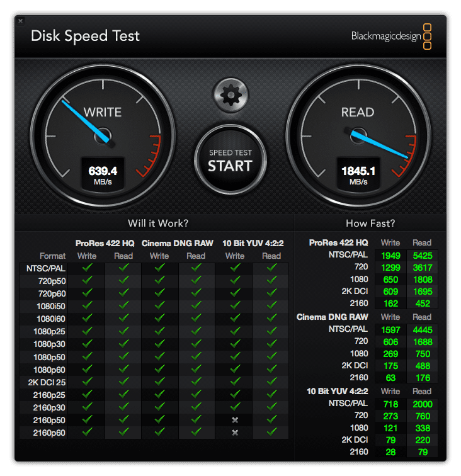Screen dimensions: 461x476
Task: Click the gray X for 2160p50 YUV write
Action: 235,420
